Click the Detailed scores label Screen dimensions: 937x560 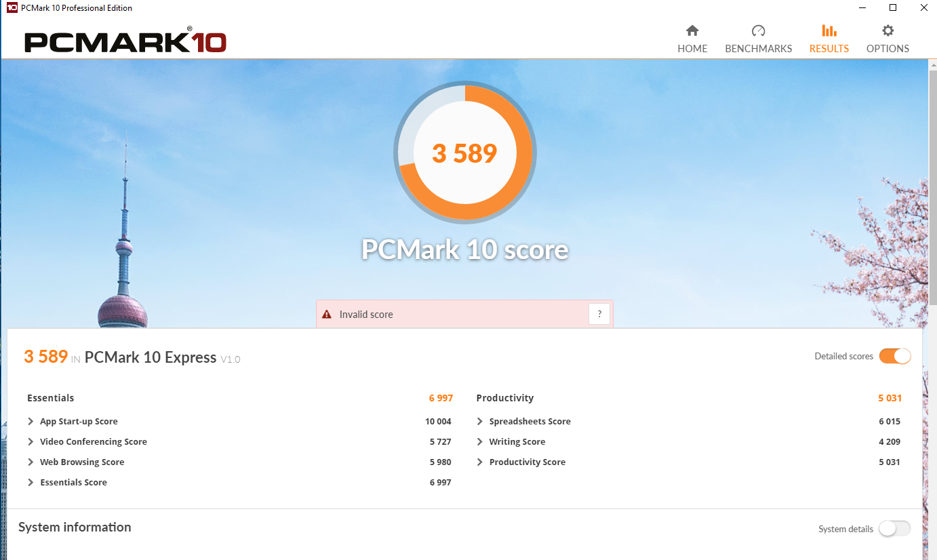(844, 356)
